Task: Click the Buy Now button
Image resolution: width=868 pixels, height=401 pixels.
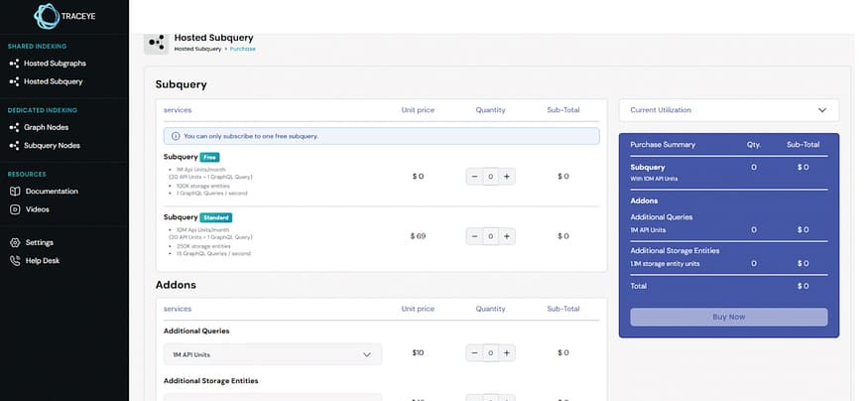Action: pos(728,317)
